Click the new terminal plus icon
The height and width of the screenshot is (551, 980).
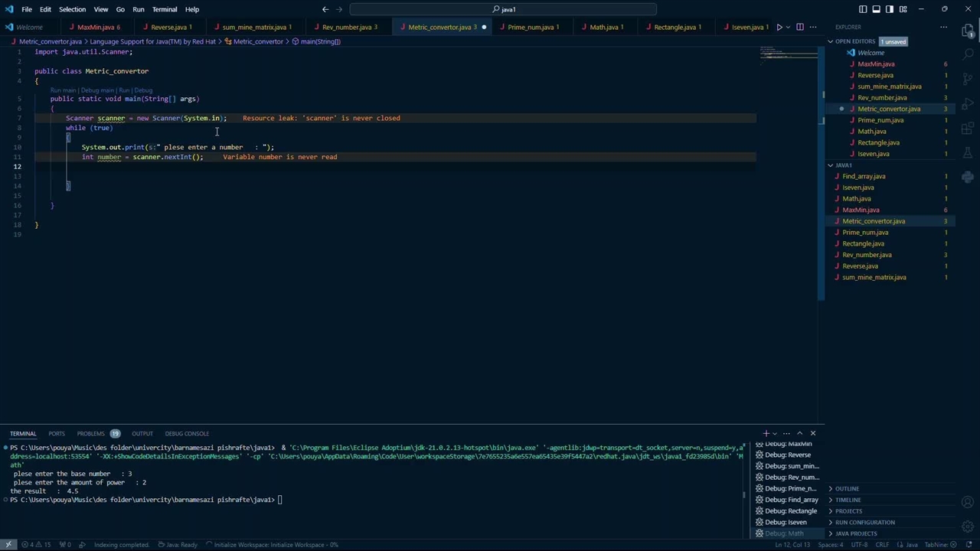766,433
